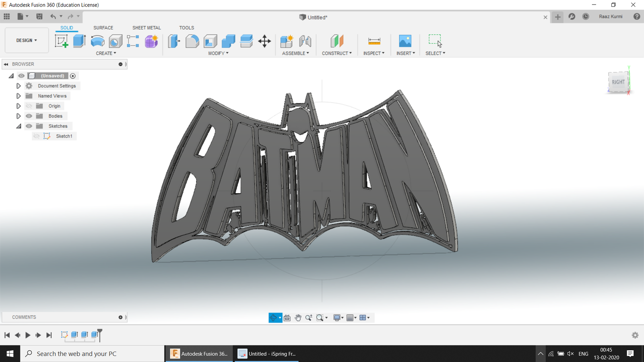
Task: Click the RIGHT face of the ViewCube
Action: coord(618,82)
